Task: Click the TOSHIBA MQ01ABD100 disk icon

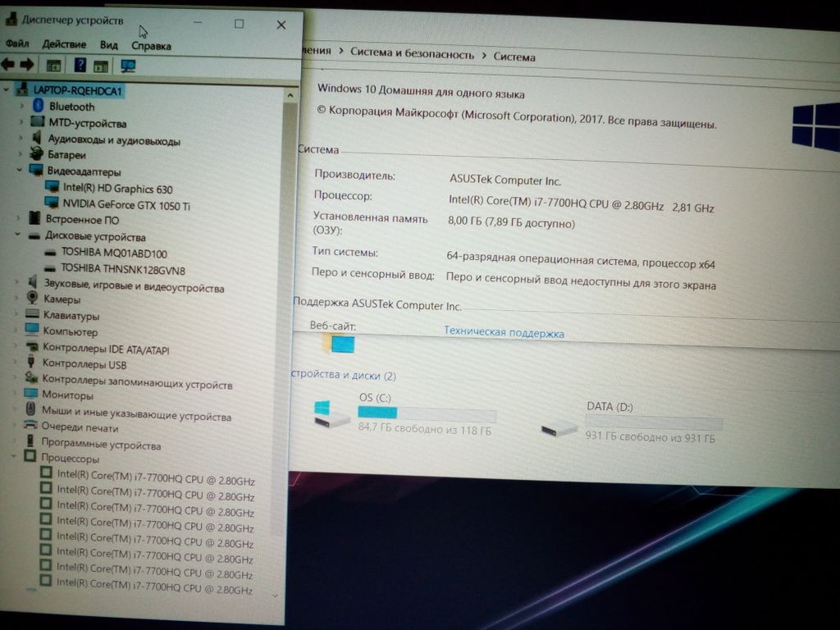Action: coord(50,252)
